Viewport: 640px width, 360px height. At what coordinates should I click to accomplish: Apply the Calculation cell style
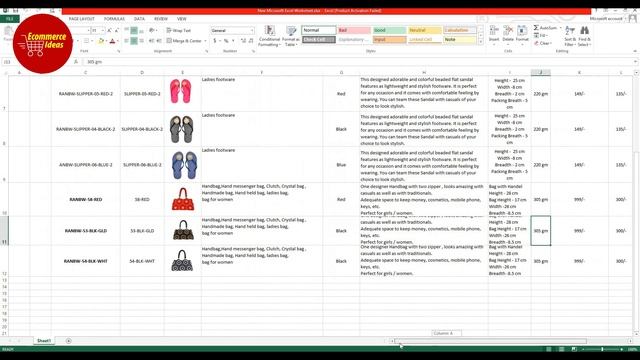[460, 30]
